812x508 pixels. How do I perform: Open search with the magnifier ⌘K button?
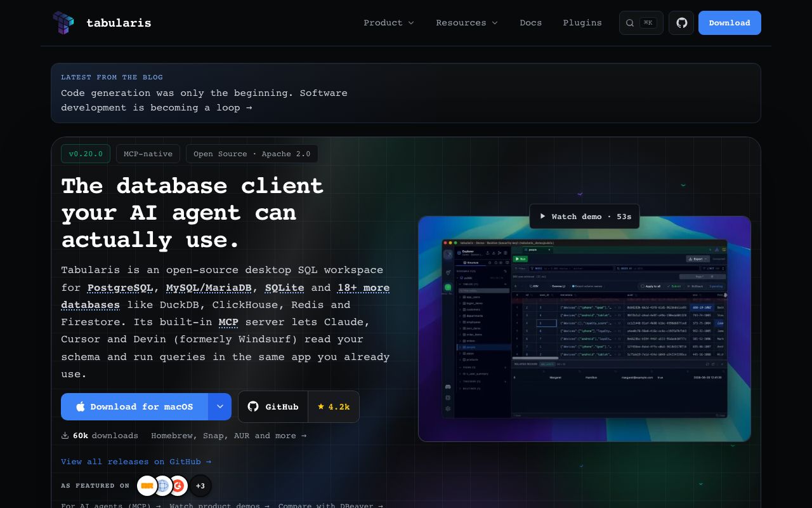(x=641, y=23)
